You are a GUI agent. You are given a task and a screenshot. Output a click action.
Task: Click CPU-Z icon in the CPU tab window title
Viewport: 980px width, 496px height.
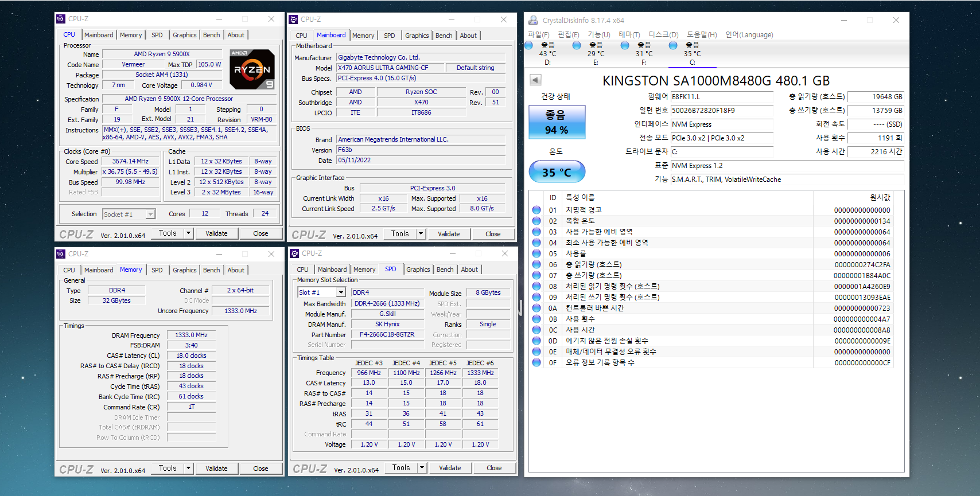(x=61, y=19)
